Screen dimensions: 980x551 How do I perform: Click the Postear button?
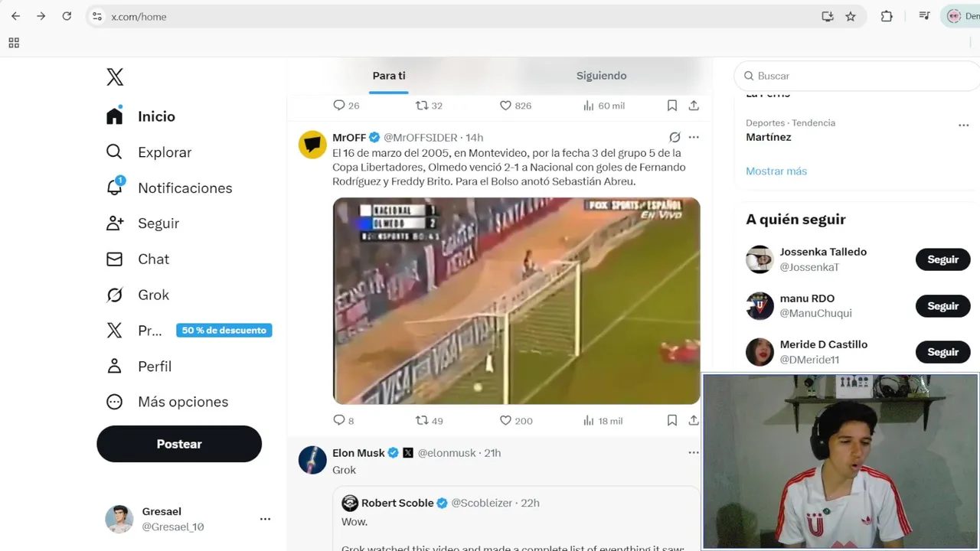[179, 444]
